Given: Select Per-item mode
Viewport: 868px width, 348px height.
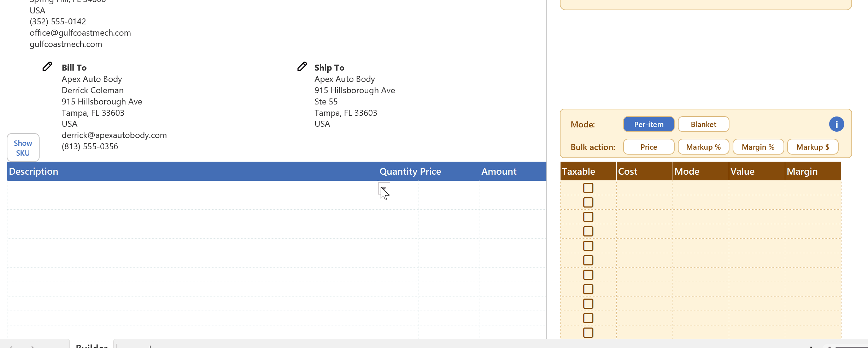Looking at the screenshot, I should point(649,124).
